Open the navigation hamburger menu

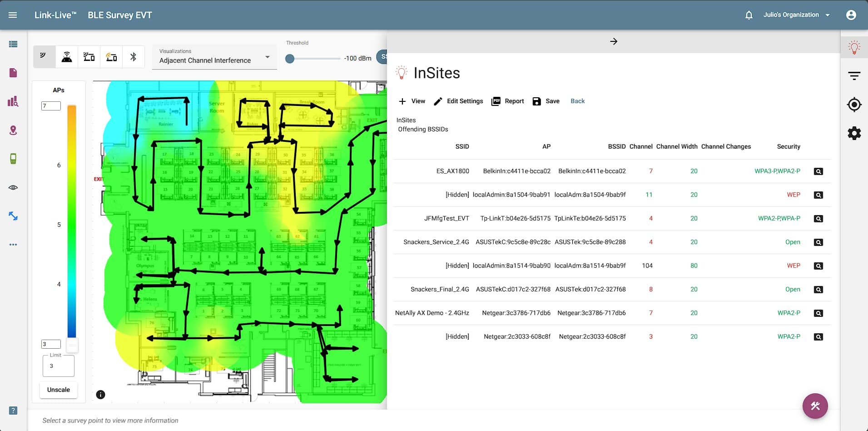pos(13,15)
